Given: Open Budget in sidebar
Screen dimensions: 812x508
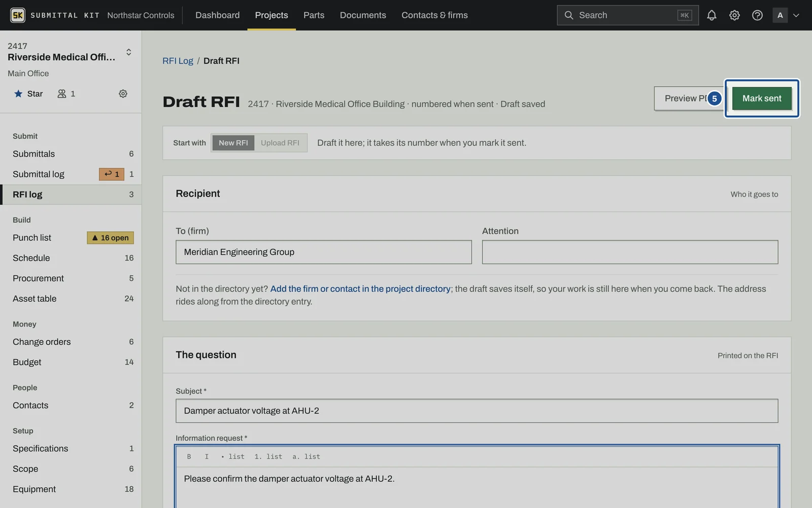Looking at the screenshot, I should pyautogui.click(x=71, y=362).
